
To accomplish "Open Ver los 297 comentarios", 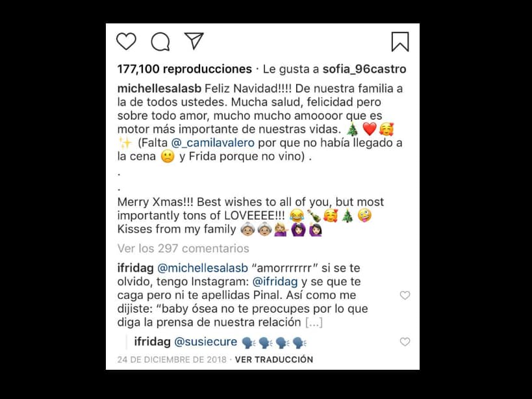I will [183, 248].
